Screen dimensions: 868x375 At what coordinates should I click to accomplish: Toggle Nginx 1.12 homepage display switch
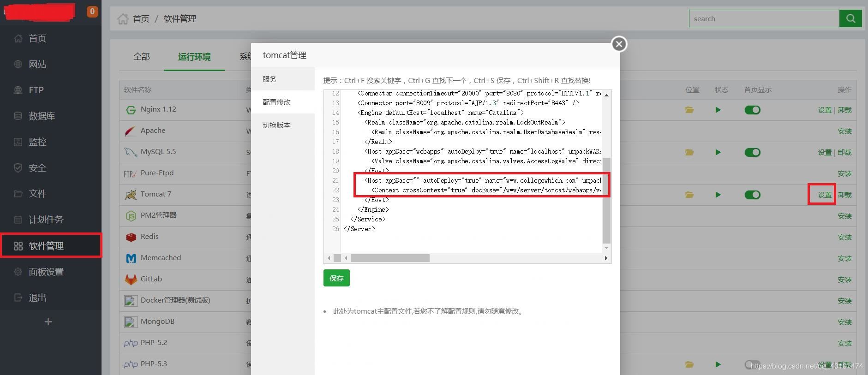[x=752, y=110]
